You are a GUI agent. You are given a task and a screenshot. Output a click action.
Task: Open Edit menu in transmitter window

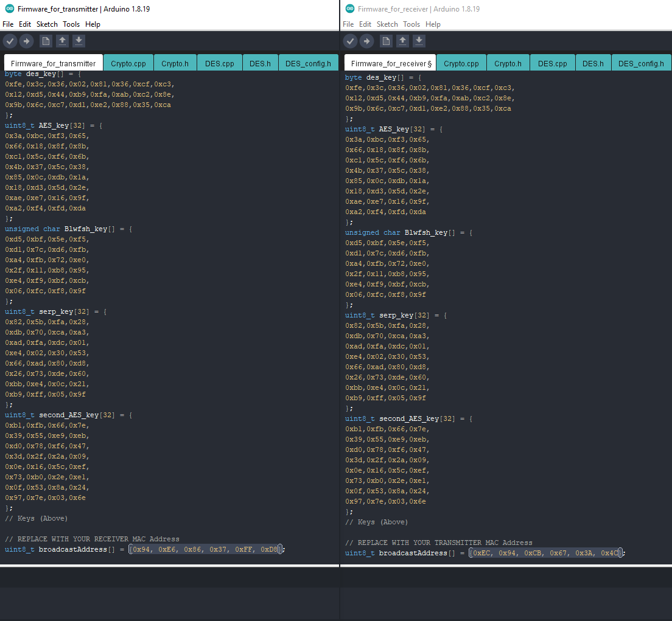click(25, 24)
